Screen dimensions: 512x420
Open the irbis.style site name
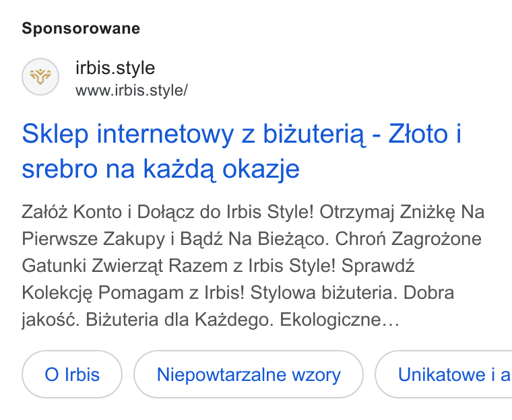[x=115, y=68]
